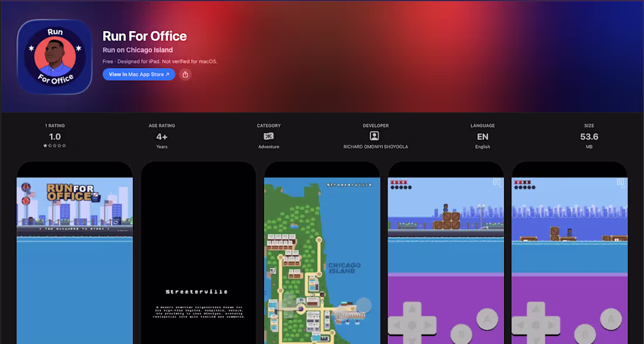644x344 pixels.
Task: Click the EN language value
Action: [x=482, y=137]
